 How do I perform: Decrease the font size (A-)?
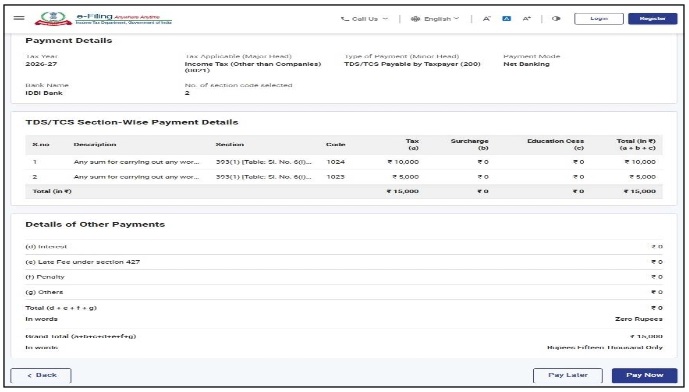(486, 19)
